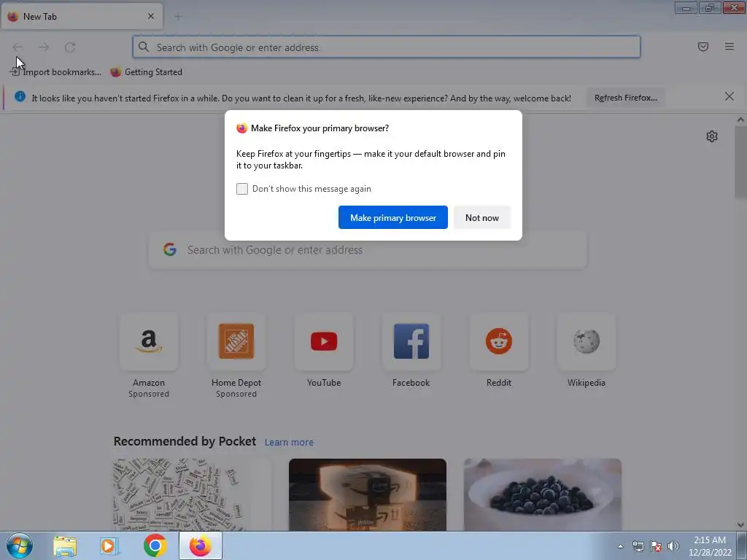Click the forward navigation arrow

point(44,47)
